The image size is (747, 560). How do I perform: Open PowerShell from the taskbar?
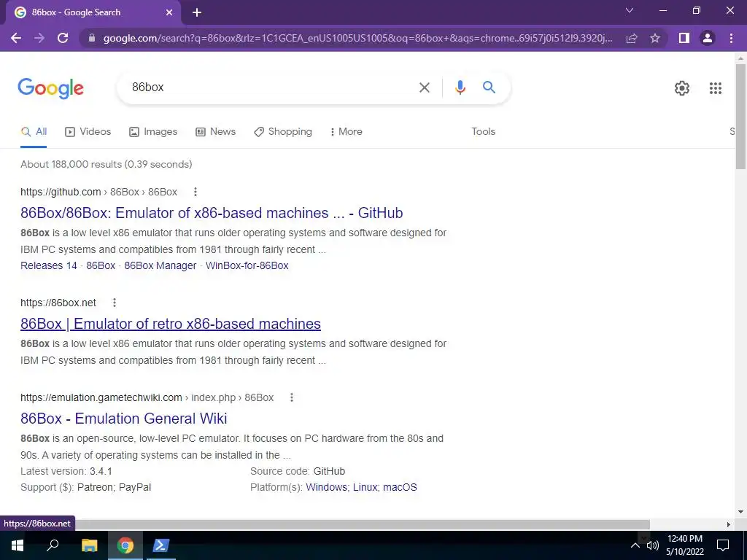coord(160,545)
